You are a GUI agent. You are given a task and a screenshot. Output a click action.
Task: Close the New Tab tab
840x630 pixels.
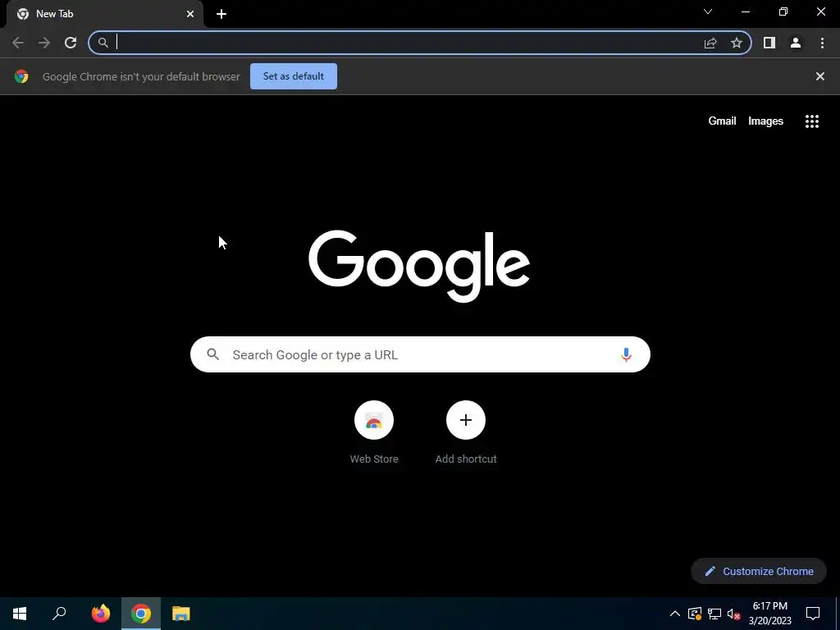click(190, 14)
